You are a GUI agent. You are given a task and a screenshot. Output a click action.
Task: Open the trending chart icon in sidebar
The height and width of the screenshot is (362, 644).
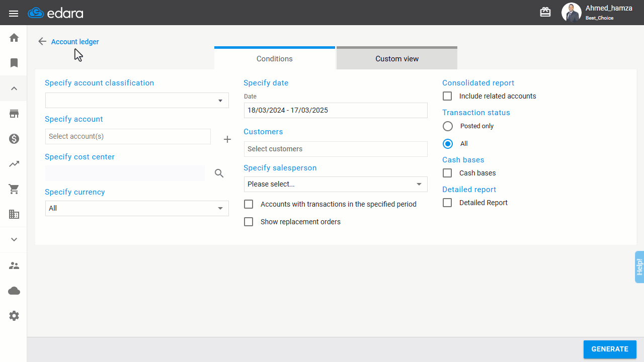pyautogui.click(x=14, y=164)
